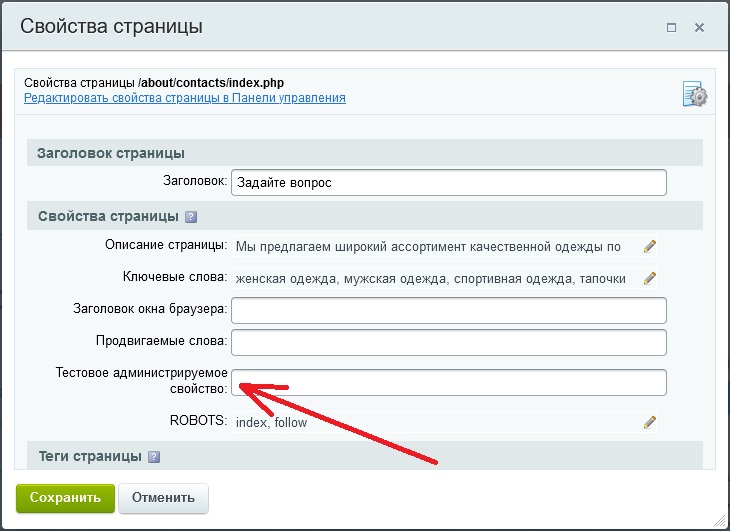Image resolution: width=730 pixels, height=531 pixels.
Task: Open help icon beside Теги страницы header
Action: (154, 457)
